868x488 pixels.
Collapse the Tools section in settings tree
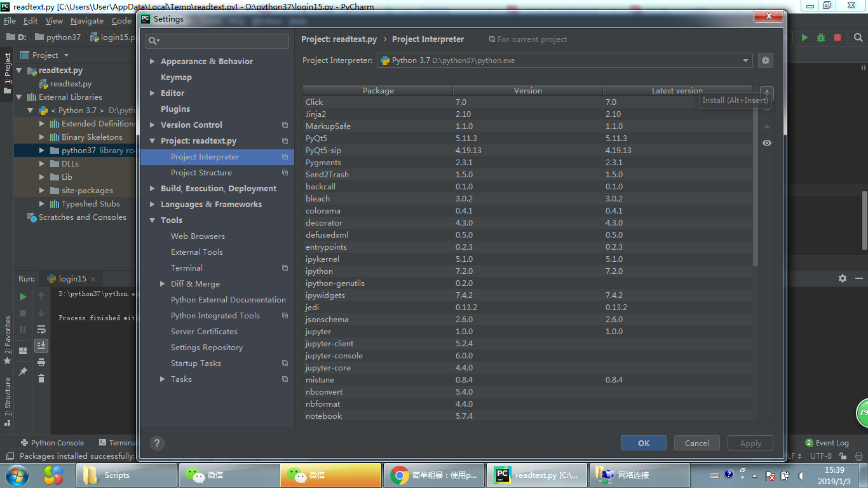151,220
